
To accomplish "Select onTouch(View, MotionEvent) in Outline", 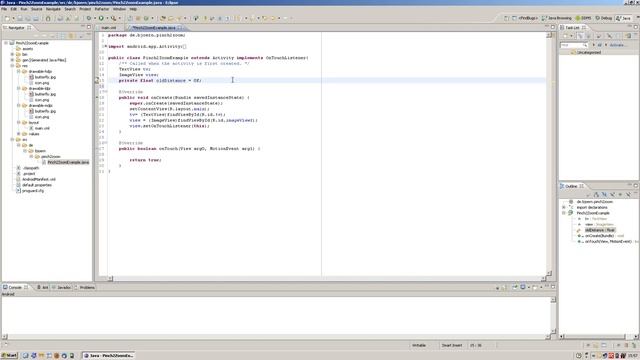I will point(608,242).
